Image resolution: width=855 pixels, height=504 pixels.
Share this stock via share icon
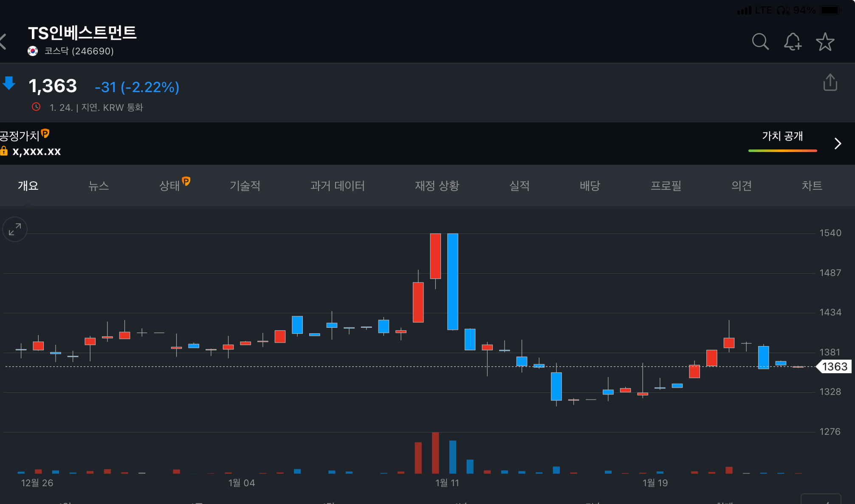(830, 82)
